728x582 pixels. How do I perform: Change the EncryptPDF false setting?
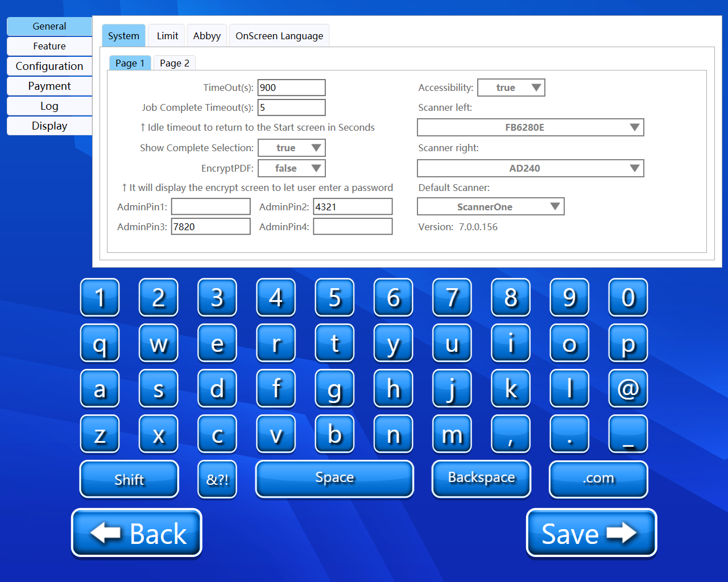[x=291, y=168]
